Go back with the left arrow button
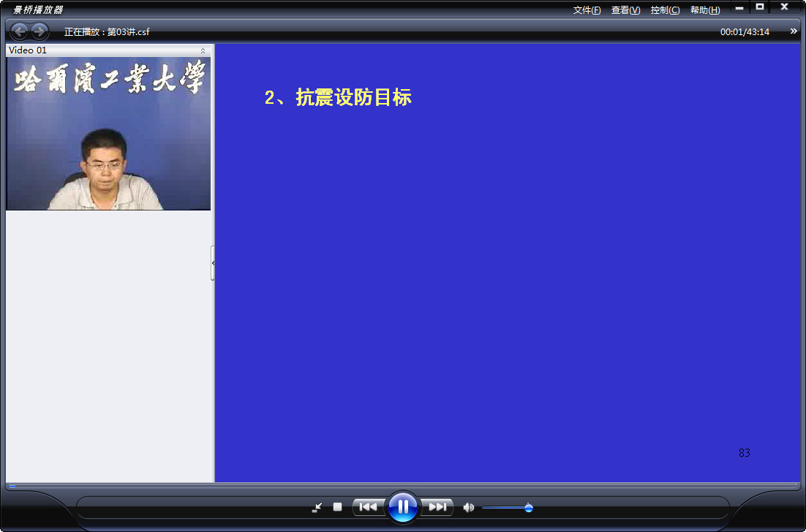The image size is (806, 532). (x=20, y=32)
